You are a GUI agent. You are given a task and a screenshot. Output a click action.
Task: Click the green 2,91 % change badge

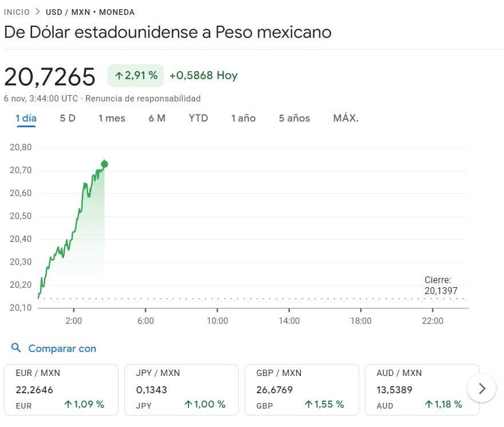136,76
